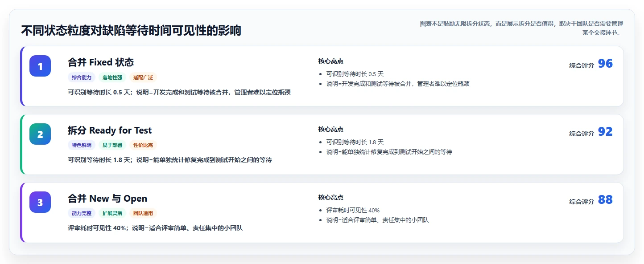Click the 综合评分 label beside 92
Viewport: 644px width, 264px height.
(x=582, y=134)
